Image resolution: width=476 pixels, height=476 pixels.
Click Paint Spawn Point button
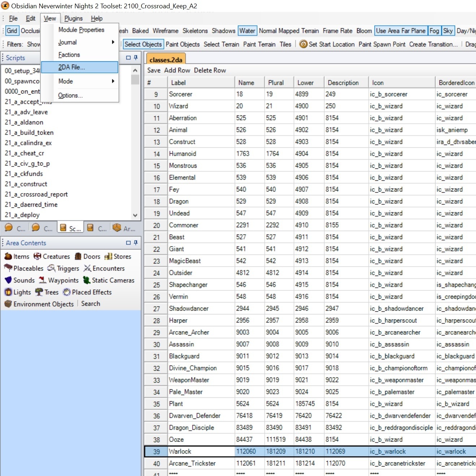tap(382, 44)
